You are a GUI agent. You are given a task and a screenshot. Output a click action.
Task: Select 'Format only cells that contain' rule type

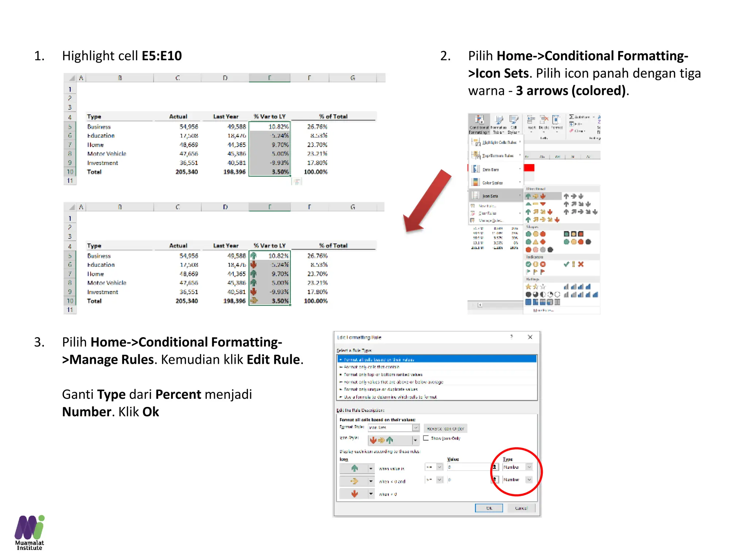[437, 367]
